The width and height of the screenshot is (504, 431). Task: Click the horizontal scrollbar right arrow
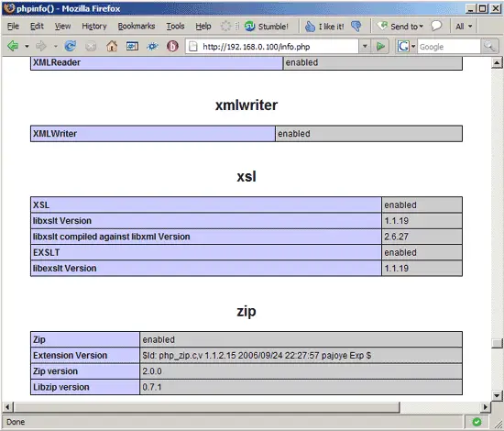click(x=486, y=407)
